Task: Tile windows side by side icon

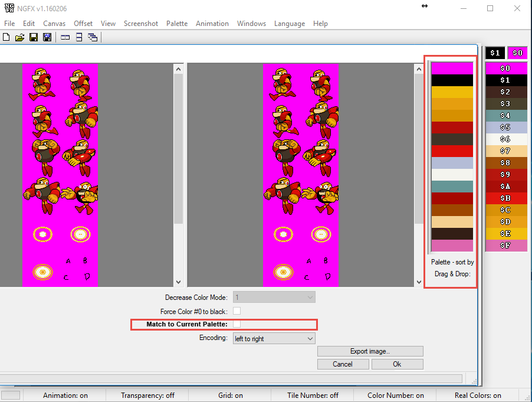Action: pos(65,37)
